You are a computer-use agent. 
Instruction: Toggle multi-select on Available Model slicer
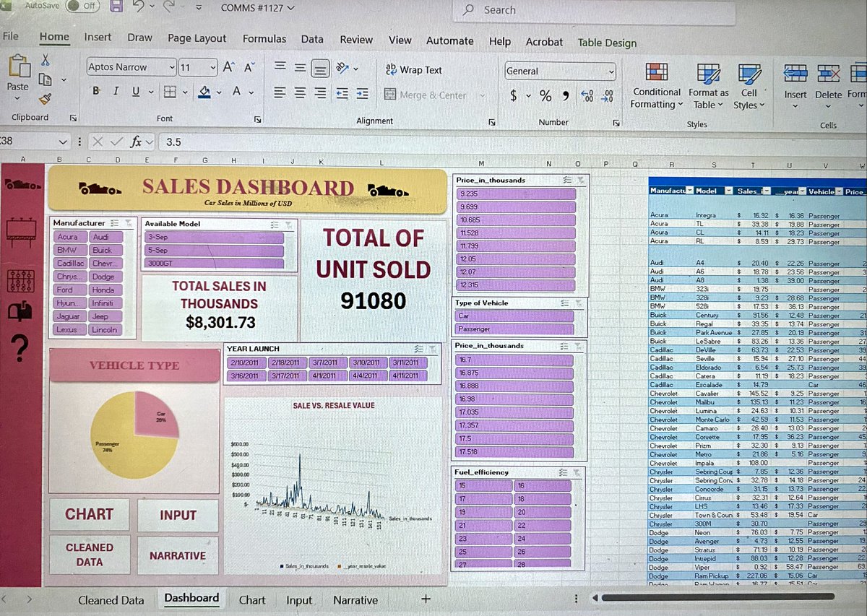point(275,225)
